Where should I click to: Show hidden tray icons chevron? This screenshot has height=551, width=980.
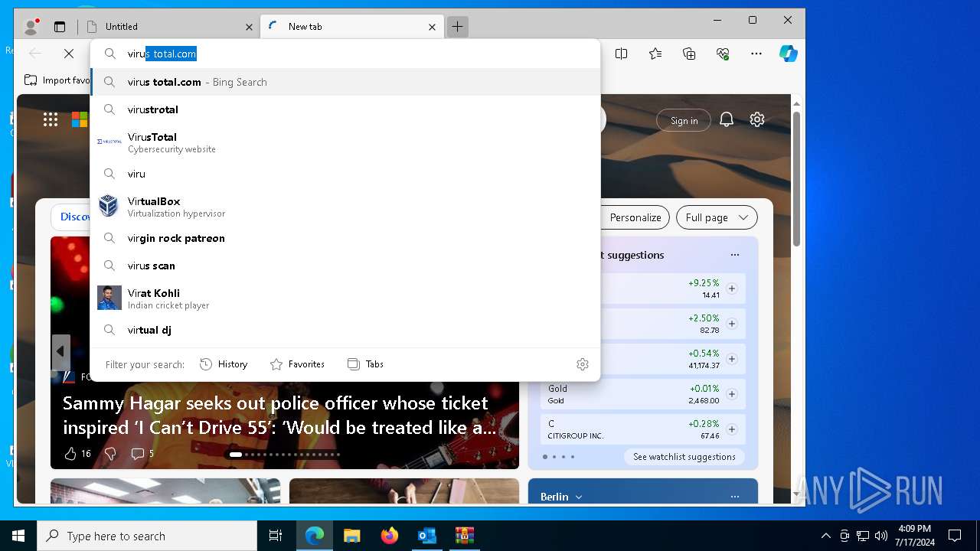[825, 536]
